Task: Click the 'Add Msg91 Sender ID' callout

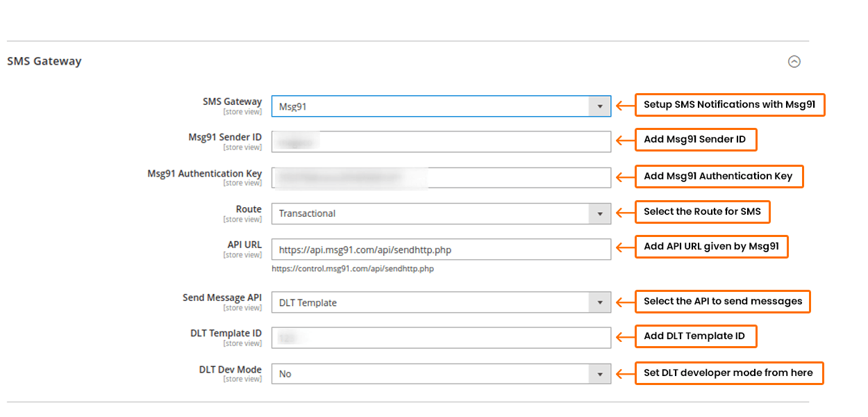Action: point(695,140)
